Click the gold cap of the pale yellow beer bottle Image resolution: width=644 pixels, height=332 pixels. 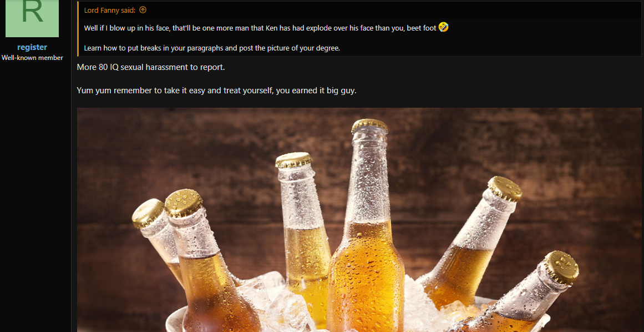tap(293, 160)
